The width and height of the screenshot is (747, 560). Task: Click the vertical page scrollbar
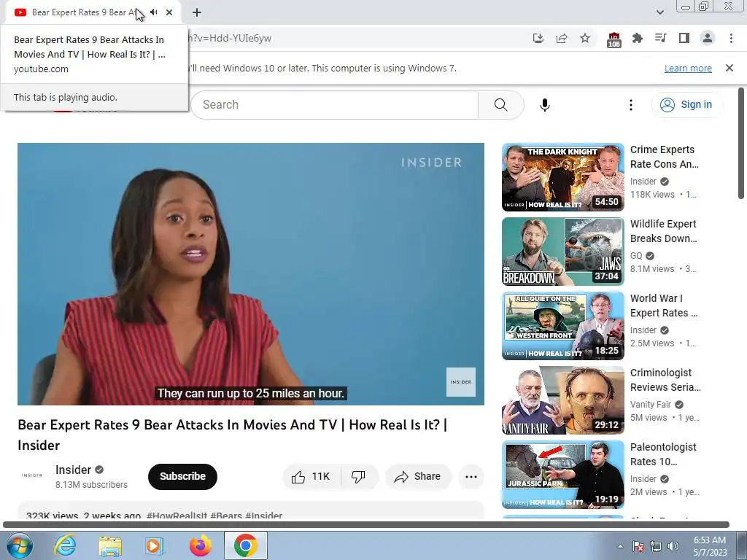741,143
